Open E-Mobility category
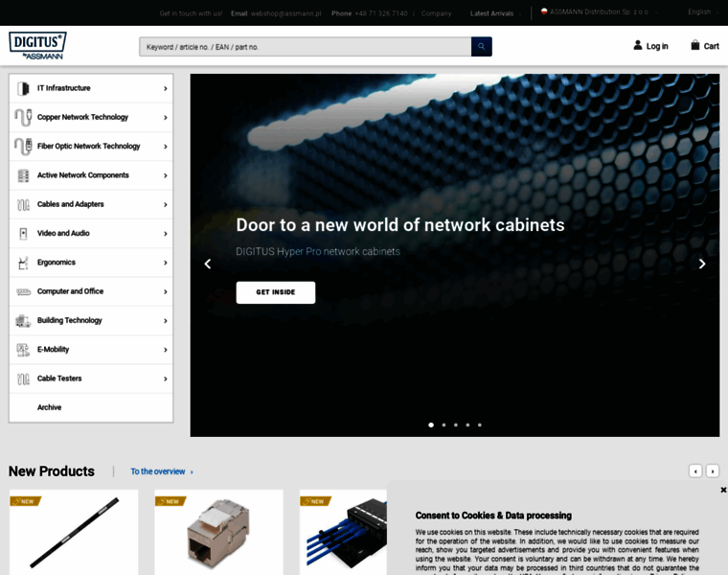The height and width of the screenshot is (575, 728). click(x=91, y=350)
